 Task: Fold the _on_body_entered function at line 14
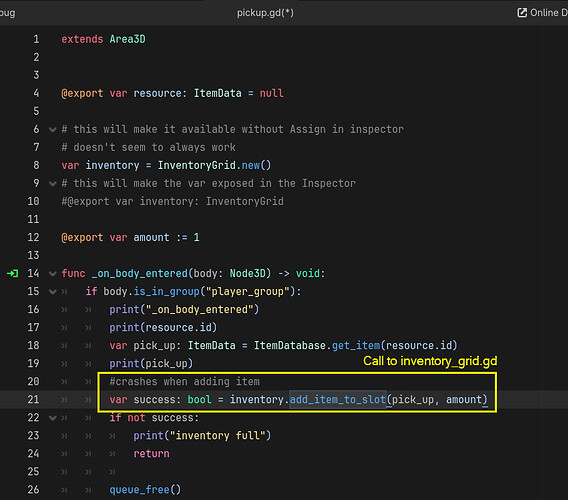tap(53, 274)
